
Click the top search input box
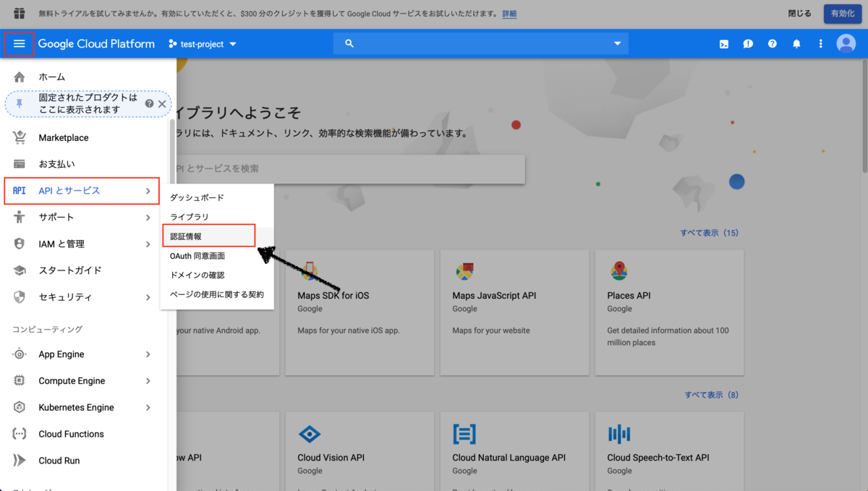[x=481, y=44]
